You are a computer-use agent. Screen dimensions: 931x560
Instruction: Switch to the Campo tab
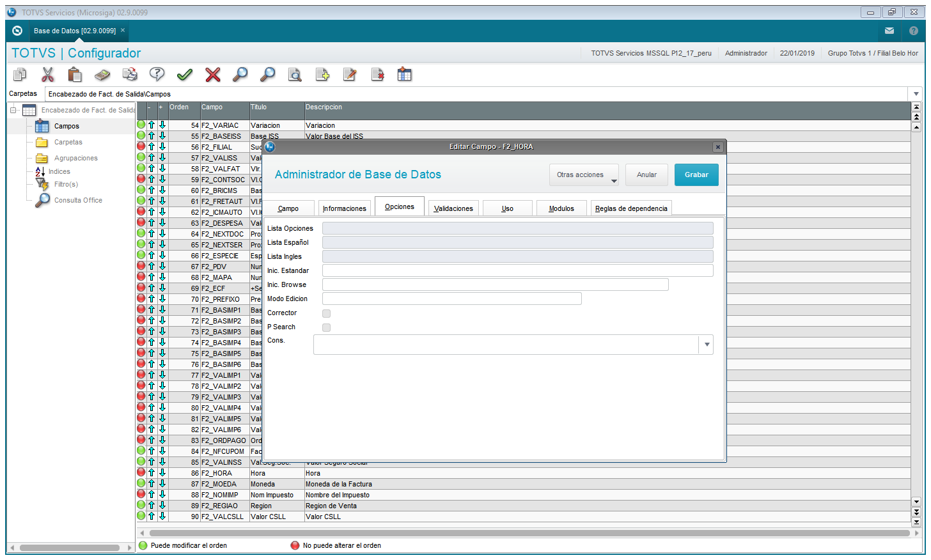coord(288,208)
